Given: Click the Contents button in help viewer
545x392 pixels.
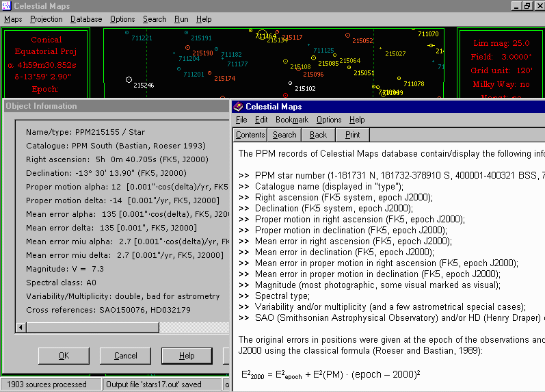Looking at the screenshot, I should click(x=250, y=135).
